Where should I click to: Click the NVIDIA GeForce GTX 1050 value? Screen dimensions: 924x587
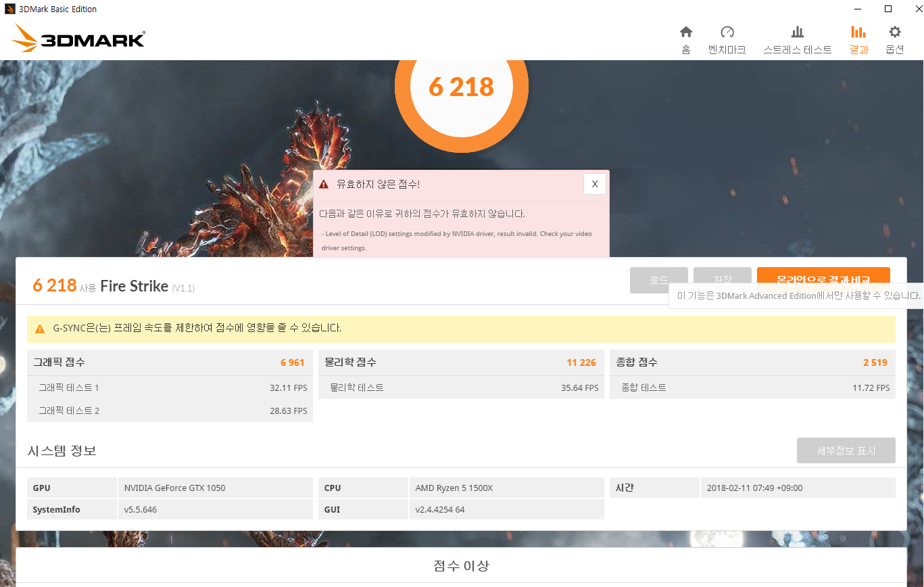(175, 488)
